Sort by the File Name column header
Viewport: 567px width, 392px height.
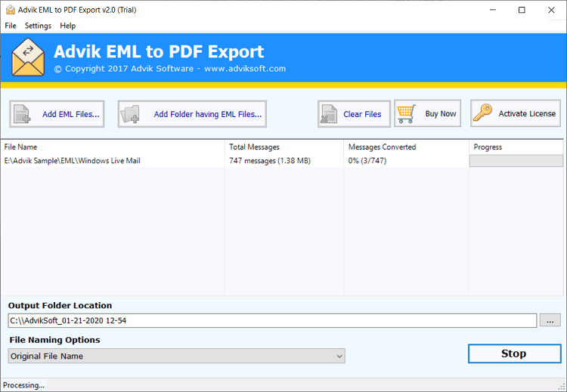113,147
